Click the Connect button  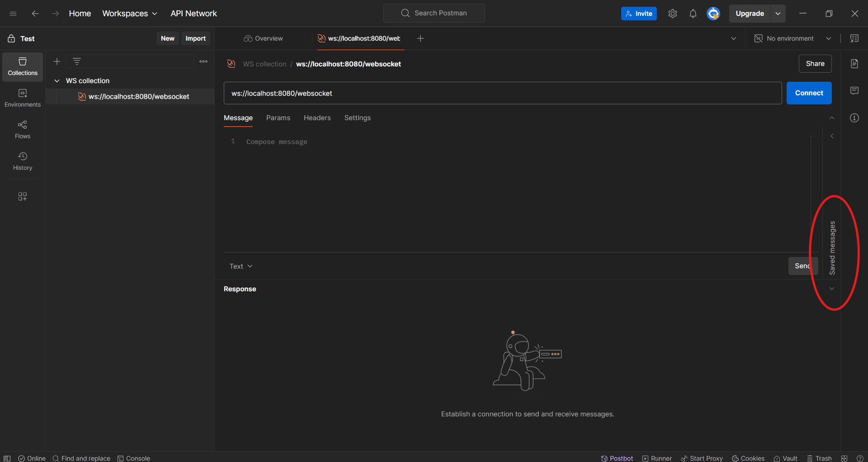tap(809, 93)
